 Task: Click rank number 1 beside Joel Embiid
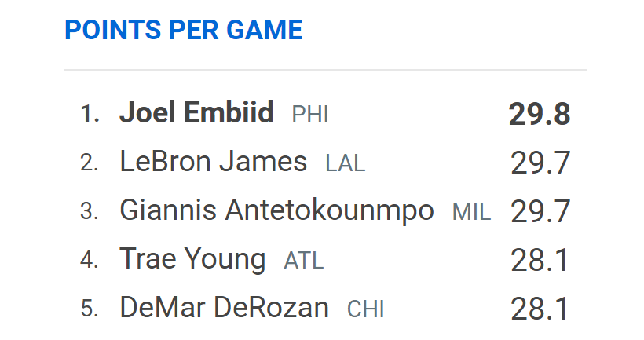(90, 115)
